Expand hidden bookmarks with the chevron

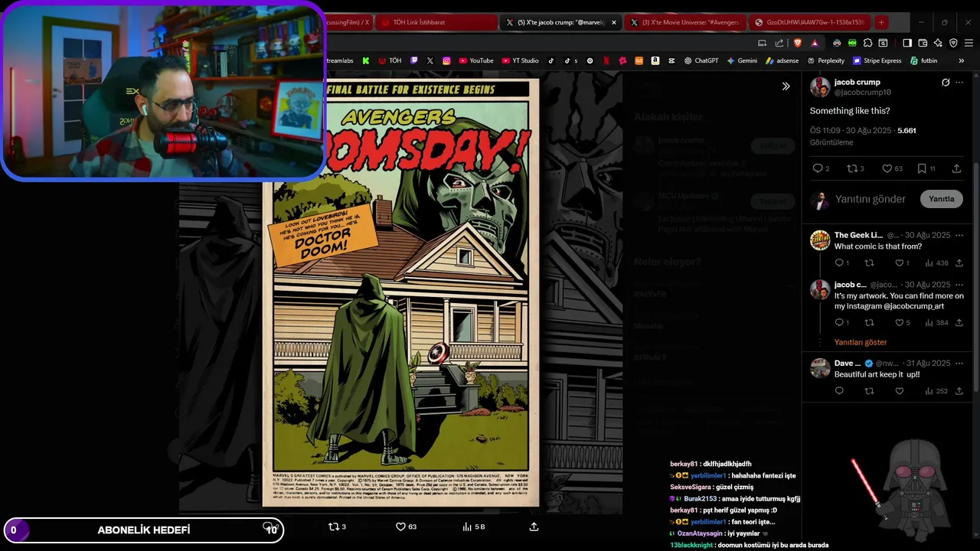pyautogui.click(x=962, y=60)
